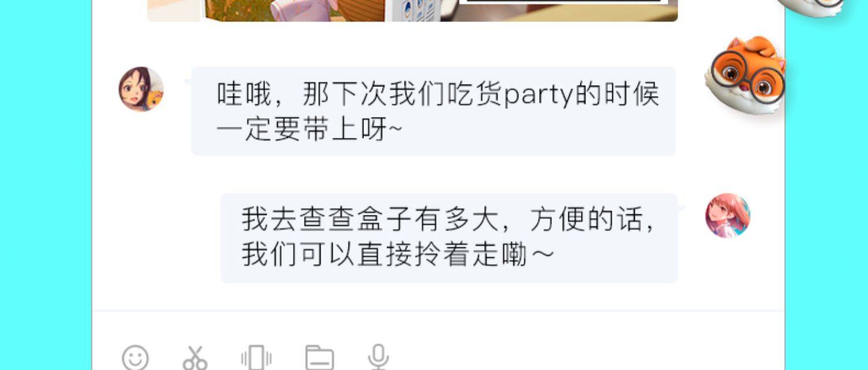Open the rightmost picture with white box
The width and height of the screenshot is (868, 370).
coord(559,10)
